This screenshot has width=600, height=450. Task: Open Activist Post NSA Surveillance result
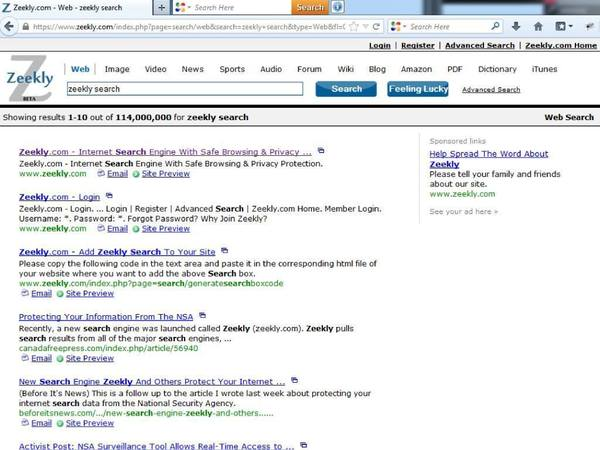click(157, 446)
